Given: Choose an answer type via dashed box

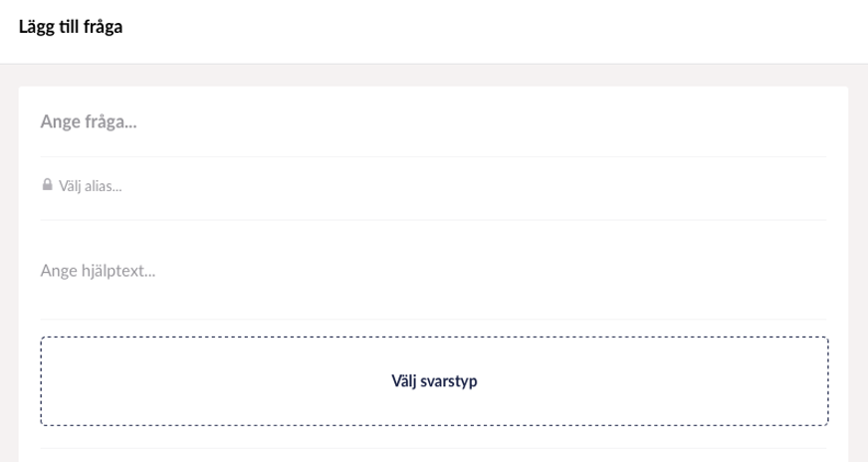Looking at the screenshot, I should click(x=434, y=381).
